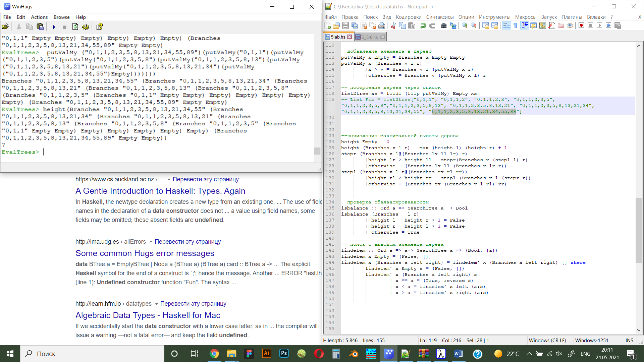Open WinHugs options gear icon
This screenshot has height=362, width=644.
click(x=86, y=27)
